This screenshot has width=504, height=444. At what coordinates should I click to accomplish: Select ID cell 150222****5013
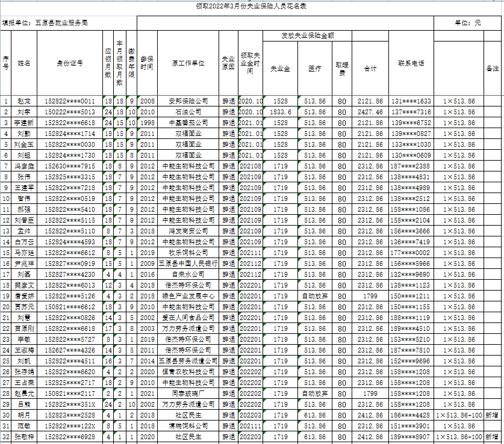click(70, 112)
